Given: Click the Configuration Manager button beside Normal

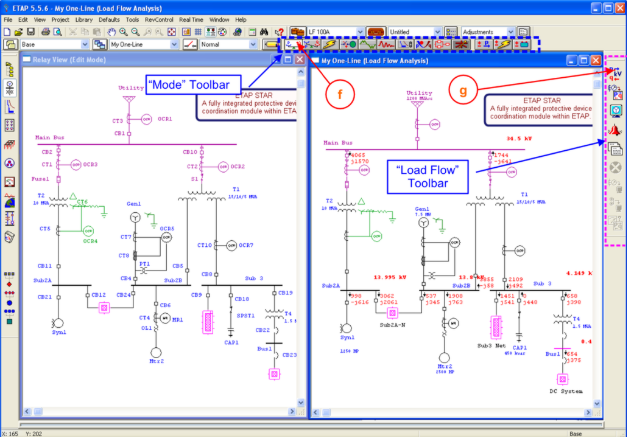Looking at the screenshot, I should [x=190, y=44].
